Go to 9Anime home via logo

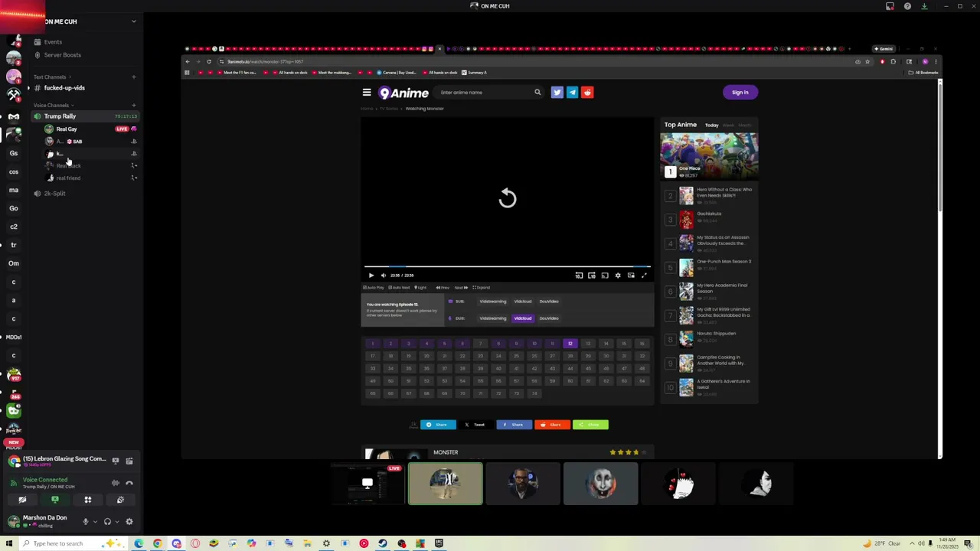pyautogui.click(x=403, y=93)
